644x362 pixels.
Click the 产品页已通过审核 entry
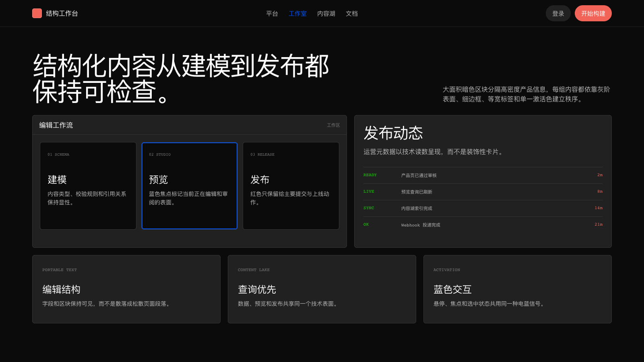[419, 175]
